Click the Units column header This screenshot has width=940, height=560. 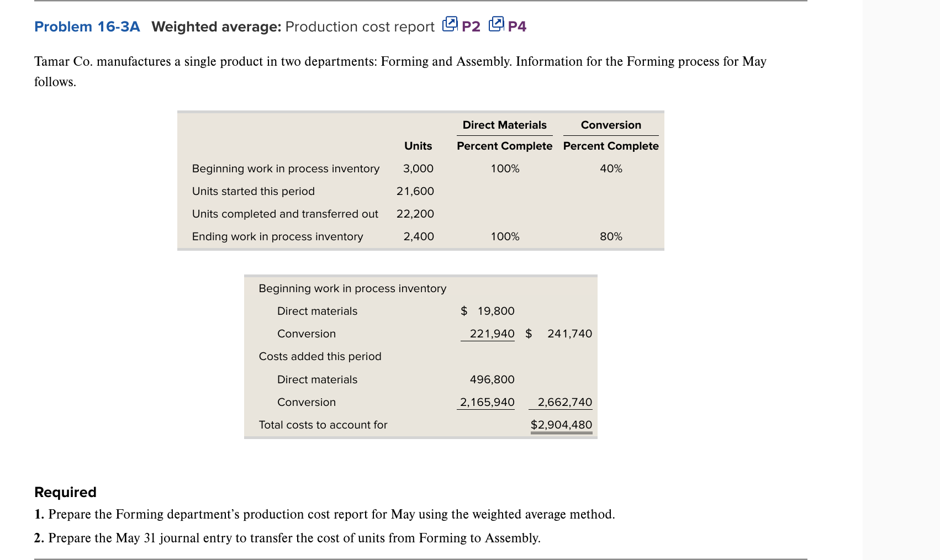(x=417, y=146)
